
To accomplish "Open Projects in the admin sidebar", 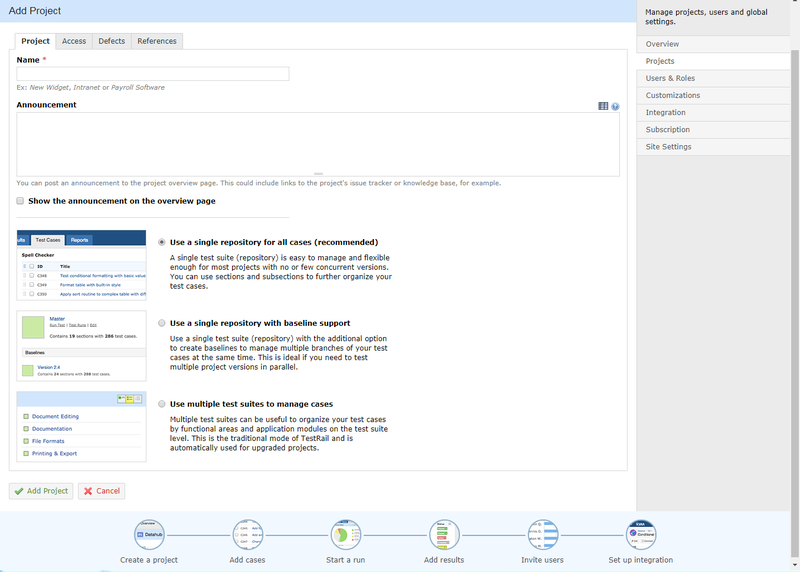I will coord(713,61).
